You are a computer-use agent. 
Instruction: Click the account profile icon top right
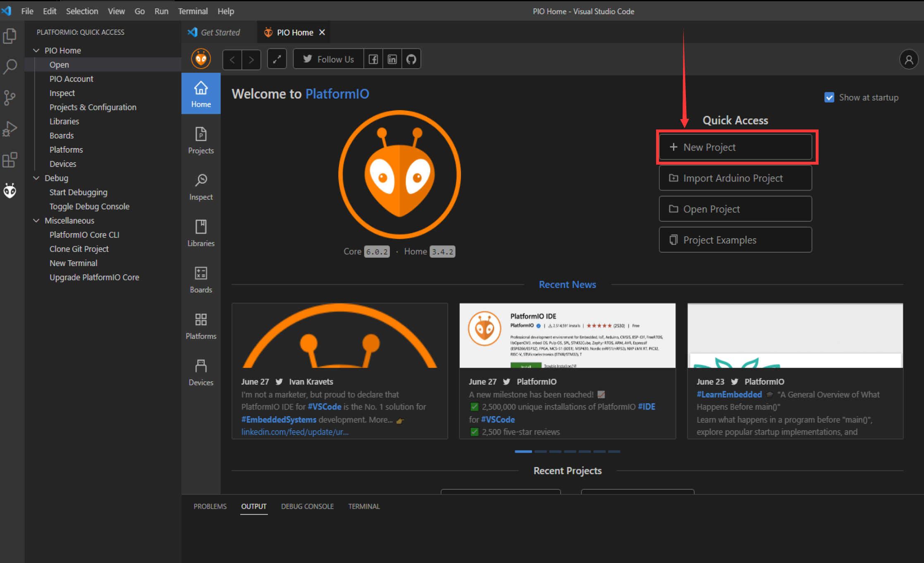909,59
